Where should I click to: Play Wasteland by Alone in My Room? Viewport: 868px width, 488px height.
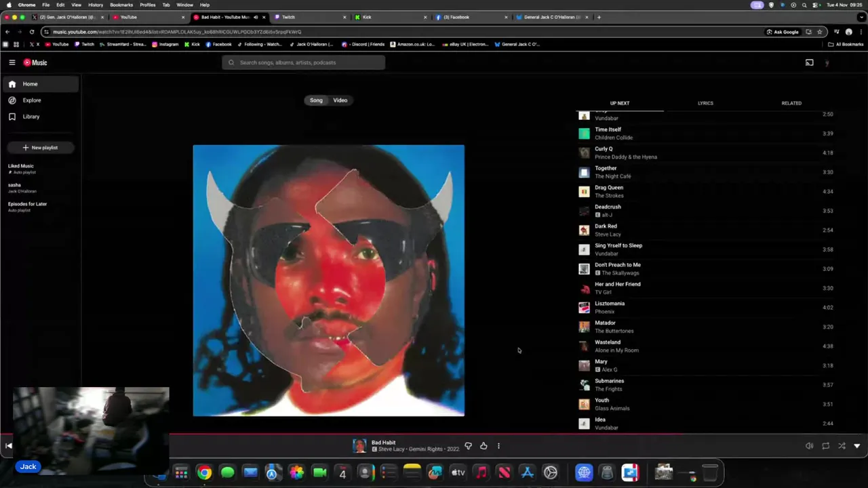click(705, 346)
